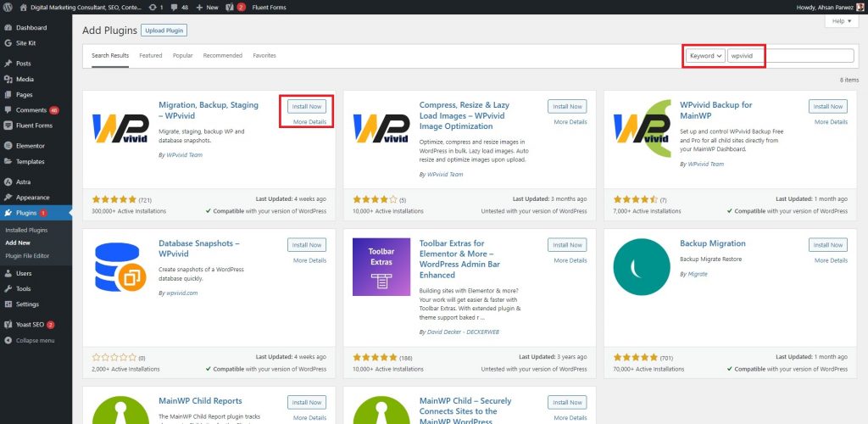Open Dashboard in sidebar
Screen dimensions: 868x424
click(x=31, y=28)
